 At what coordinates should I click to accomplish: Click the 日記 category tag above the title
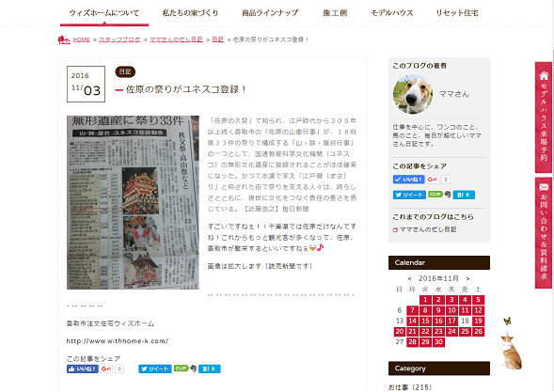pos(125,71)
